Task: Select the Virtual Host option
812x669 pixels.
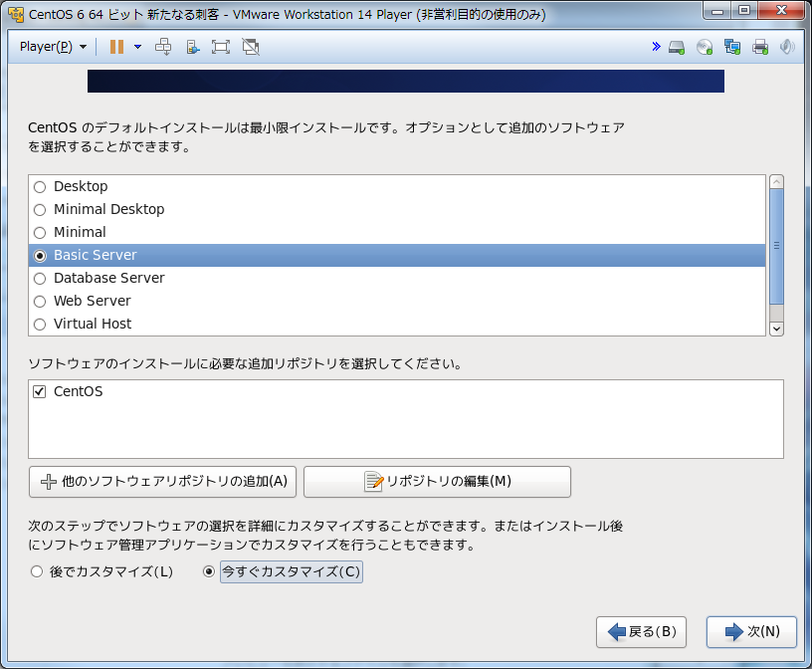Action: click(x=397, y=324)
